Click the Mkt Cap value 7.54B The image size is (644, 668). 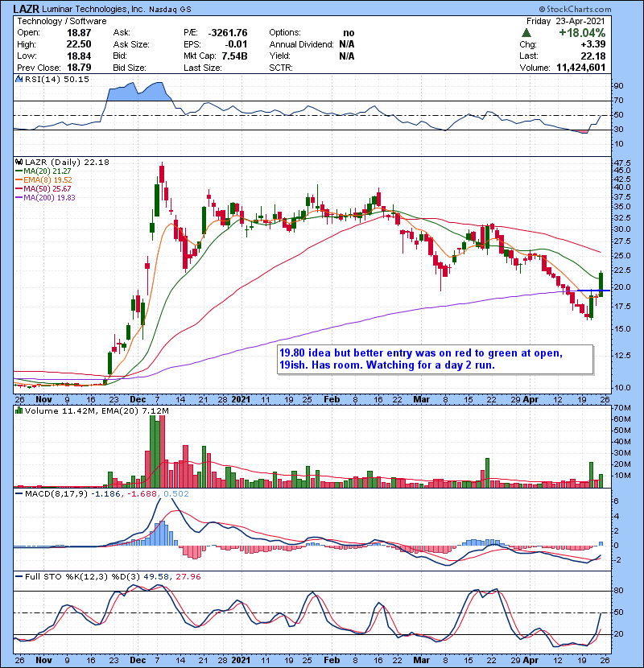pyautogui.click(x=235, y=56)
